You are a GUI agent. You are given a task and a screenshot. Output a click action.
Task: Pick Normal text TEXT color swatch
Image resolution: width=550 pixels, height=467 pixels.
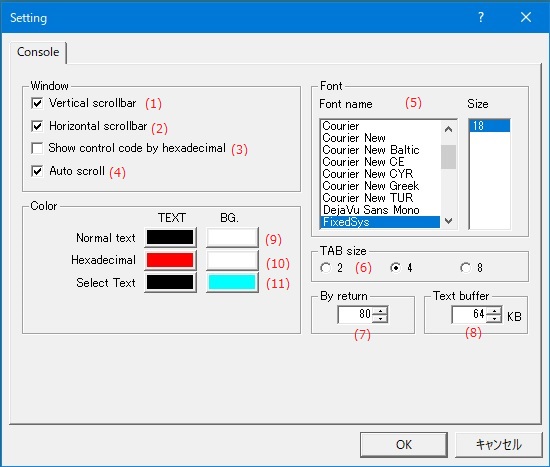point(170,237)
